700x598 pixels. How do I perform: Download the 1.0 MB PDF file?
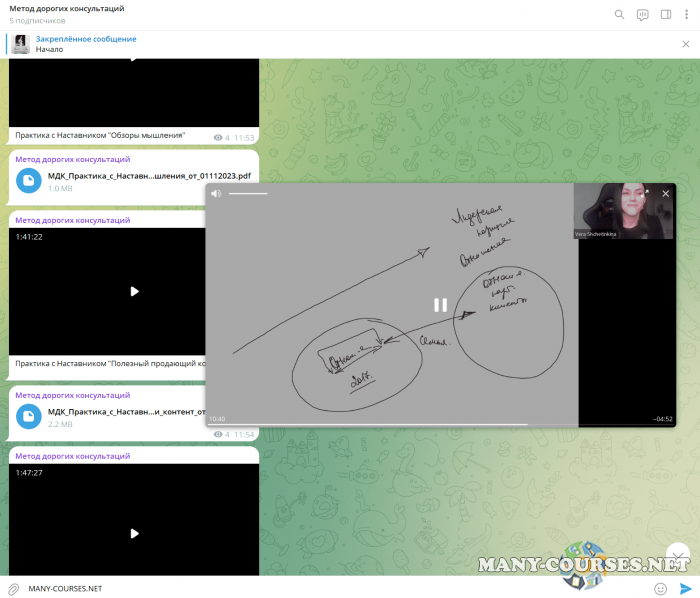[x=30, y=180]
